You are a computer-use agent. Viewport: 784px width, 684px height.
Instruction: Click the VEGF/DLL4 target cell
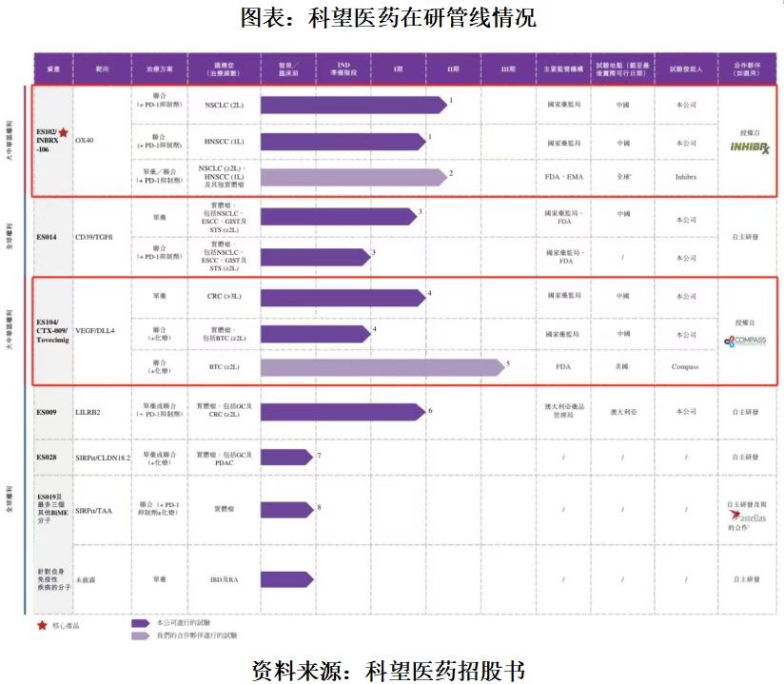pos(102,330)
